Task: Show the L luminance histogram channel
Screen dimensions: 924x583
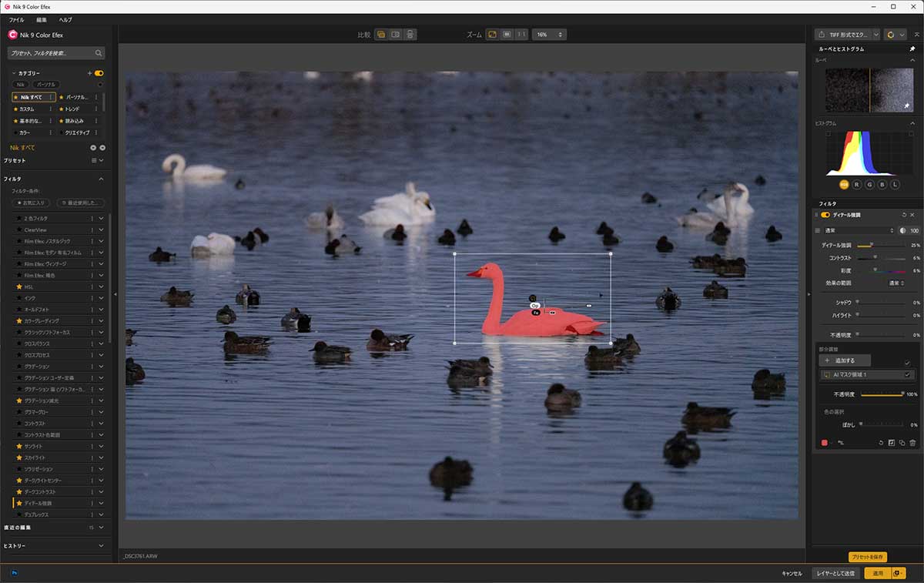Action: click(x=895, y=184)
